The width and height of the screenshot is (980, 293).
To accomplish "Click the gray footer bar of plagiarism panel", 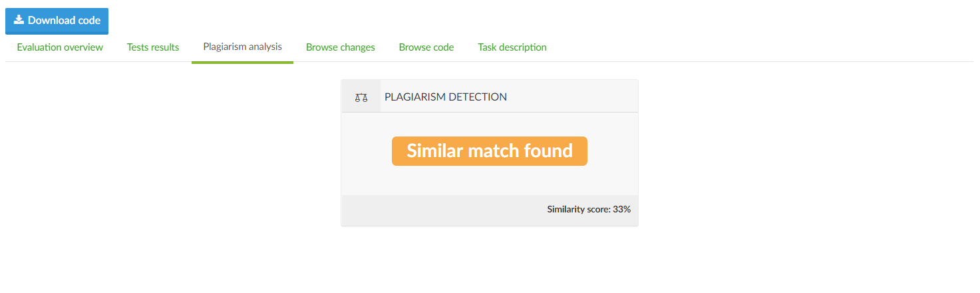I will [x=439, y=210].
